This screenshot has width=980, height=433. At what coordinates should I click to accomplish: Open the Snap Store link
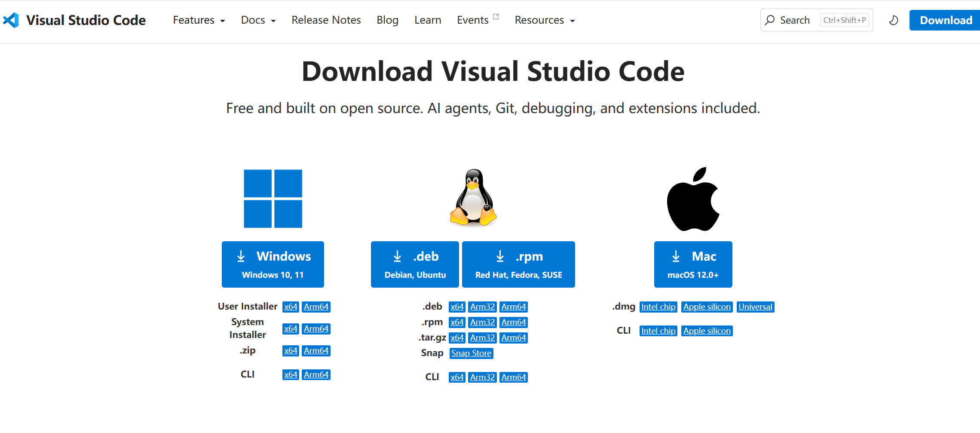tap(471, 353)
